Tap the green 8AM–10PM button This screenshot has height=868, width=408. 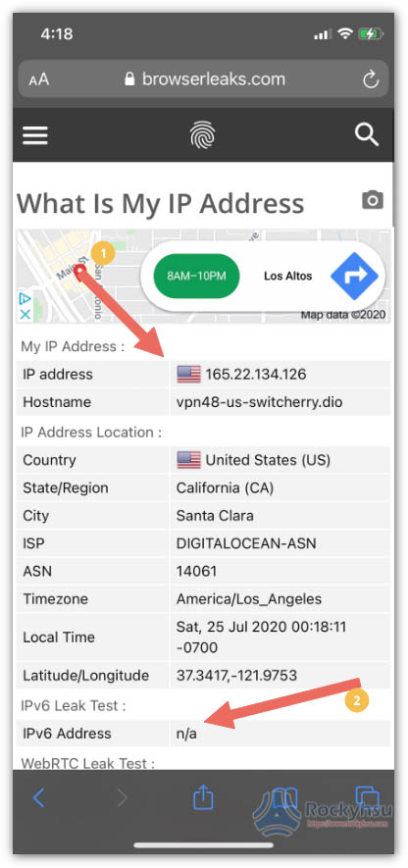tap(196, 276)
